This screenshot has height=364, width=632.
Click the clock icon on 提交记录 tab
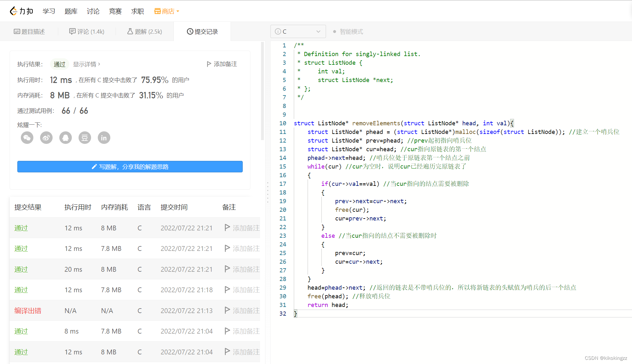pyautogui.click(x=190, y=31)
